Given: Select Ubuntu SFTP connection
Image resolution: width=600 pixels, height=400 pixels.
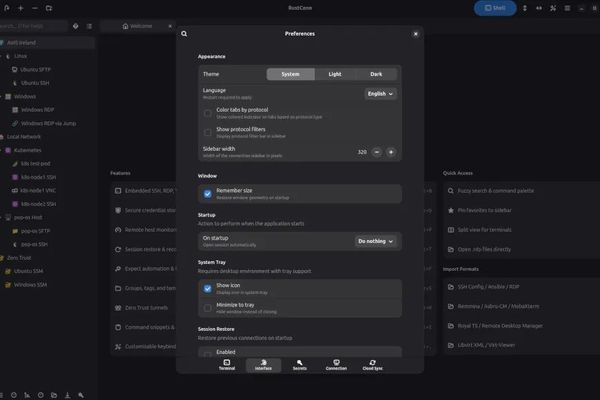Looking at the screenshot, I should pos(35,69).
